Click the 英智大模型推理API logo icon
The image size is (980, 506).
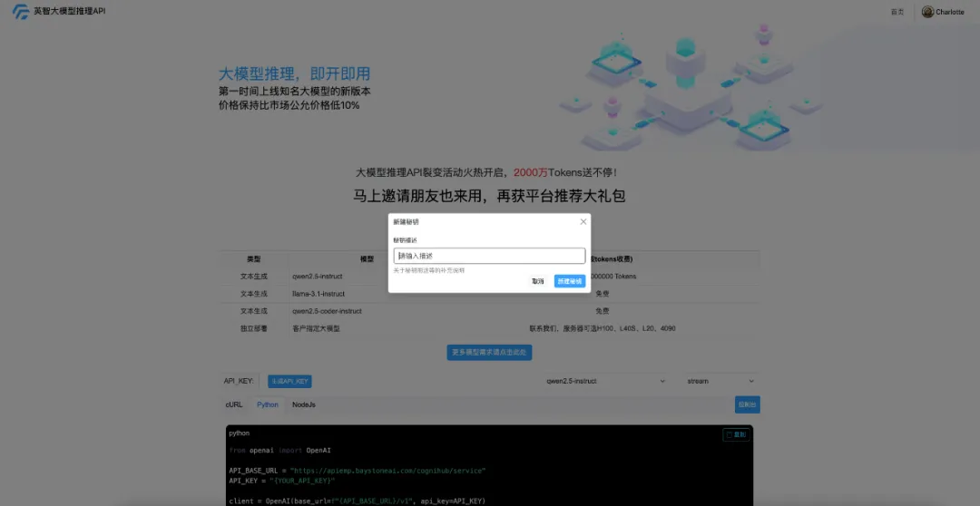(x=21, y=12)
